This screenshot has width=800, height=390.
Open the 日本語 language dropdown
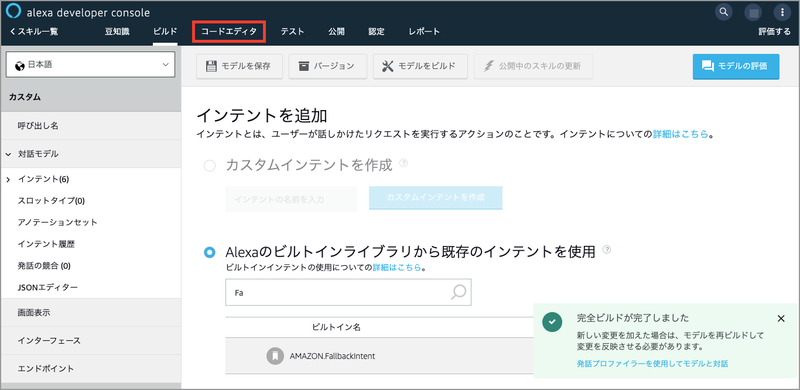[x=90, y=65]
